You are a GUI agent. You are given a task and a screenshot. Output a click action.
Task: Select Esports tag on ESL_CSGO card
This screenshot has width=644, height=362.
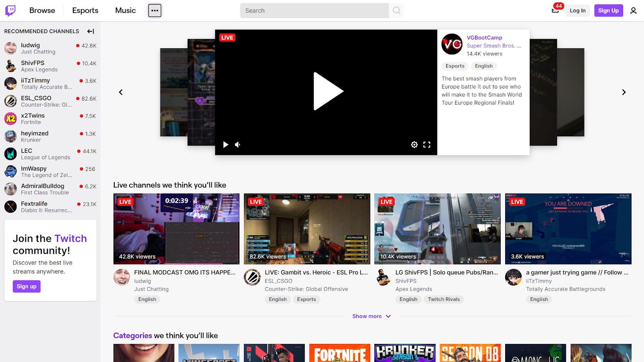tap(306, 299)
